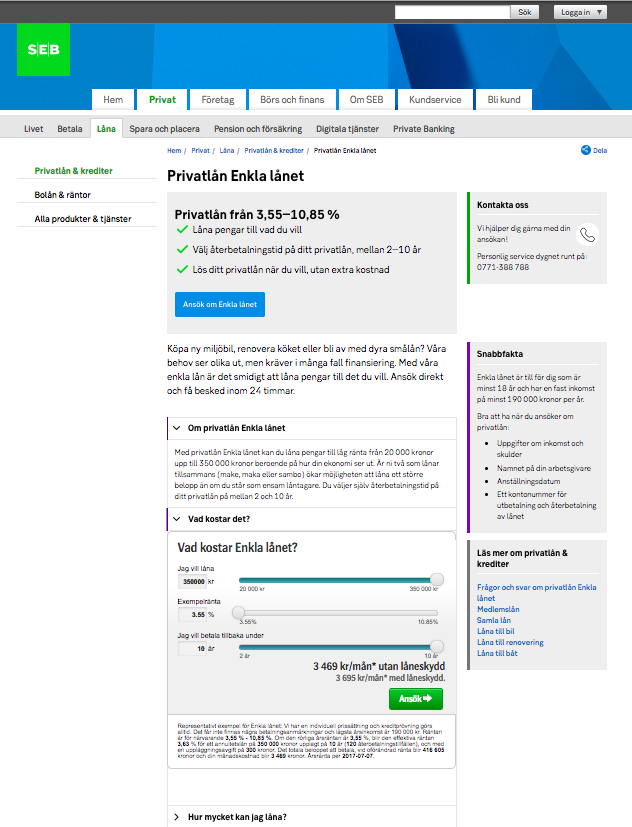Click the Hem breadcrumb link
The image size is (632, 827).
click(174, 150)
